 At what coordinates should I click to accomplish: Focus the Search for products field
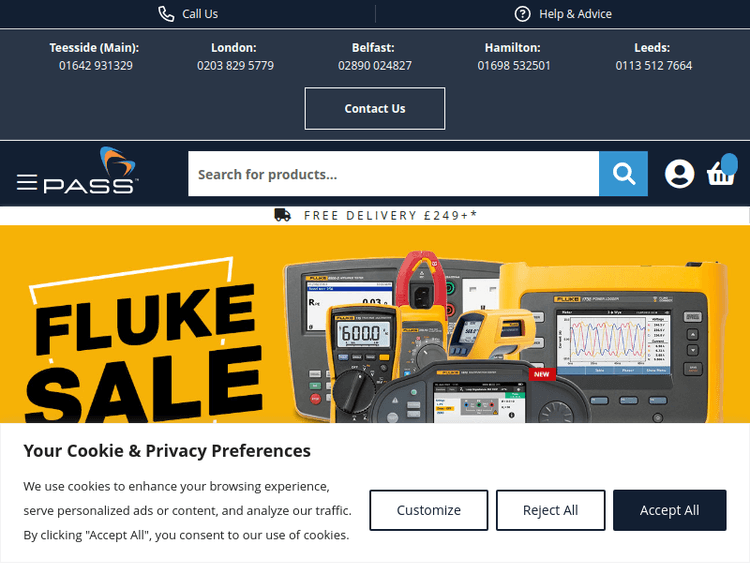click(x=393, y=174)
